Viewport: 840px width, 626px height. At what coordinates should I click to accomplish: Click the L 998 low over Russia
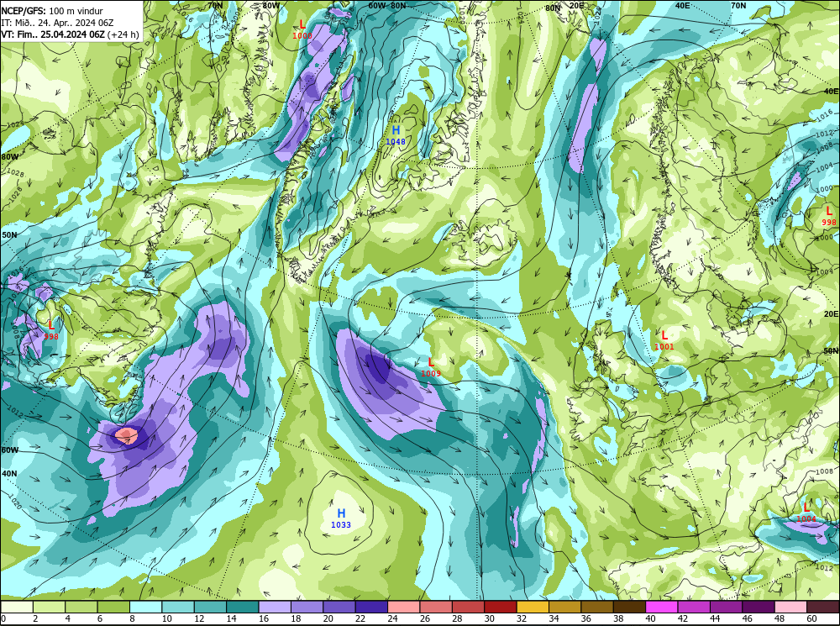[829, 216]
